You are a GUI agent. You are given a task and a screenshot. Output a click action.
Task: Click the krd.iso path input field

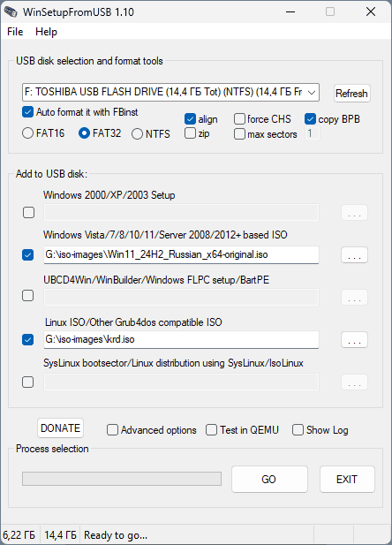pyautogui.click(x=181, y=339)
